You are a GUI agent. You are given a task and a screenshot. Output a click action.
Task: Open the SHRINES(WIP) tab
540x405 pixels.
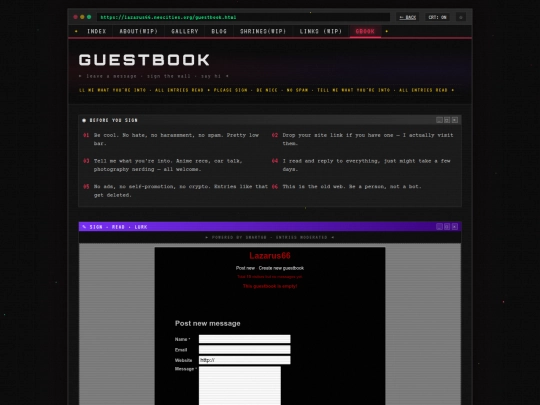pos(263,31)
